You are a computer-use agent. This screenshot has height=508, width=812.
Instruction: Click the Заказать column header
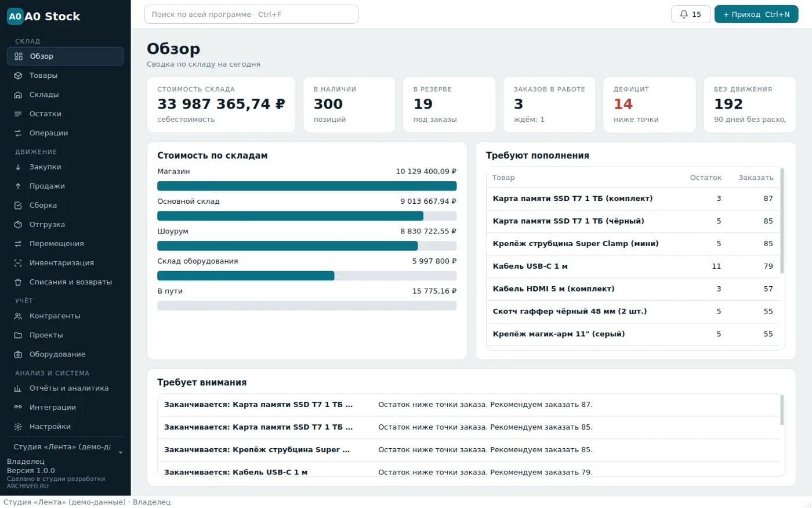click(756, 178)
